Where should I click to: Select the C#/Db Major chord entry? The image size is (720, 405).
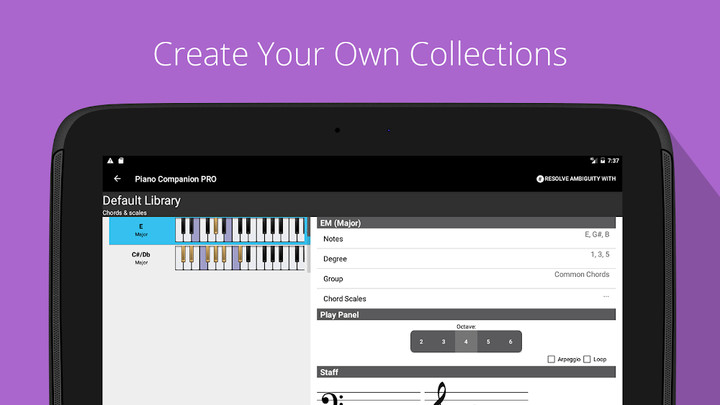click(x=141, y=258)
